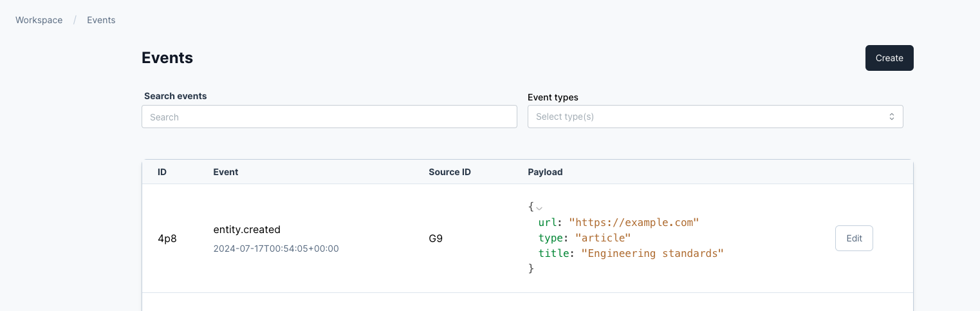The width and height of the screenshot is (980, 311).
Task: Click the Events page heading
Action: [167, 58]
